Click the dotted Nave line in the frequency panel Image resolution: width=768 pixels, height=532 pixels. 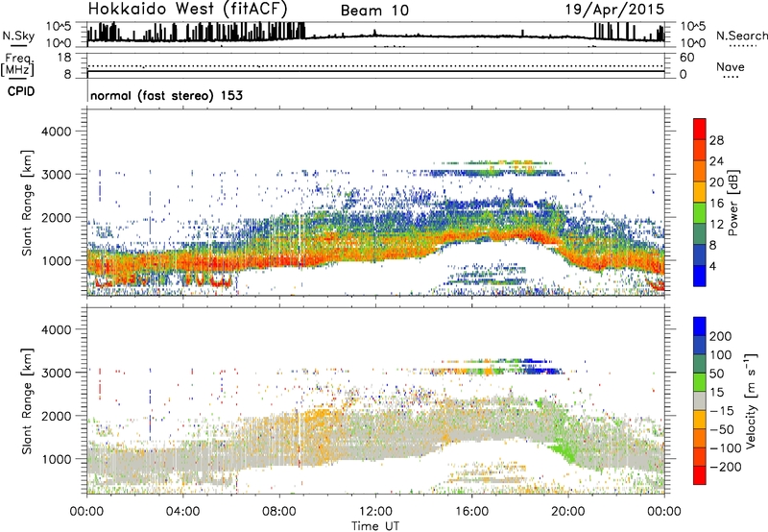pyautogui.click(x=375, y=65)
